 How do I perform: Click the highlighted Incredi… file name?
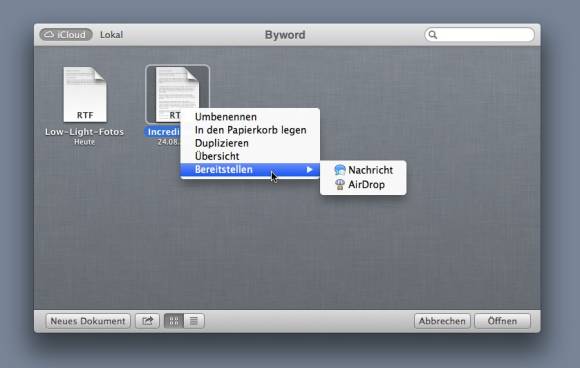pos(163,132)
